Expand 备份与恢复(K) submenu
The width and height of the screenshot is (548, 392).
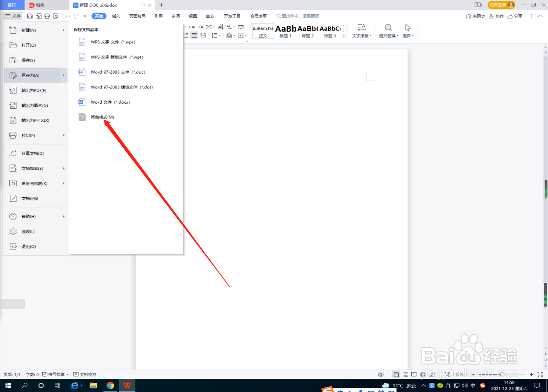(64, 183)
